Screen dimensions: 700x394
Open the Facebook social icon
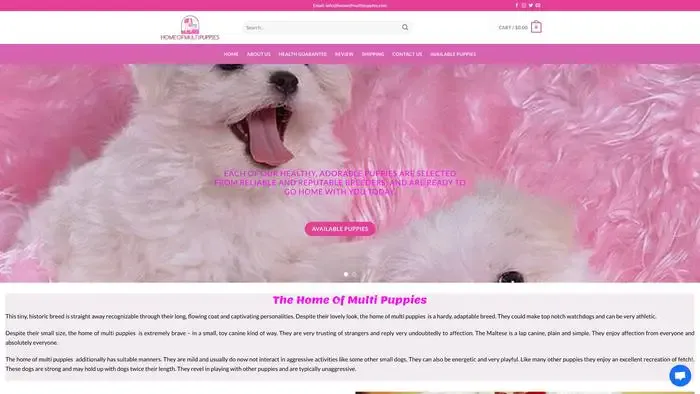point(517,5)
